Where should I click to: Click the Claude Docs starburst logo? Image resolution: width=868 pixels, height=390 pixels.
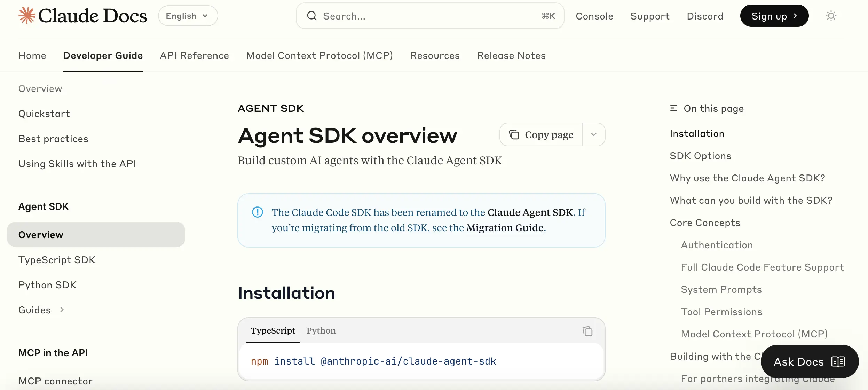point(27,15)
